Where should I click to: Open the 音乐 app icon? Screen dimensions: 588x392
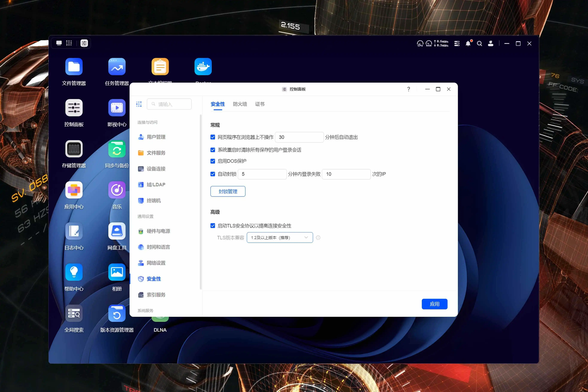click(x=117, y=190)
